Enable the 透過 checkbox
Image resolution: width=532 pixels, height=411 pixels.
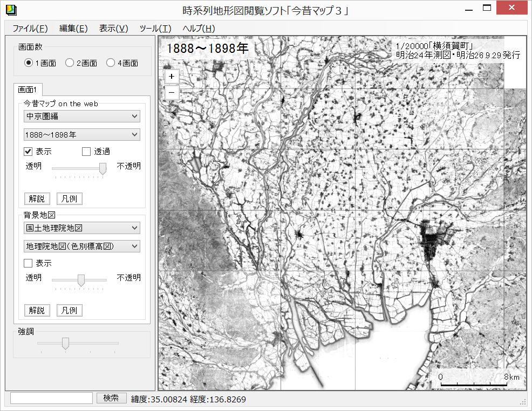coord(86,152)
